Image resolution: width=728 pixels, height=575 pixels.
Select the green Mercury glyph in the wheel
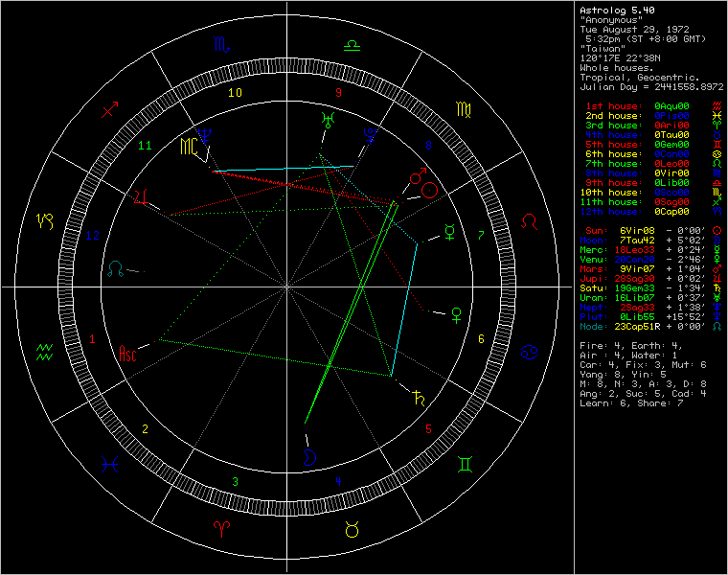(448, 230)
